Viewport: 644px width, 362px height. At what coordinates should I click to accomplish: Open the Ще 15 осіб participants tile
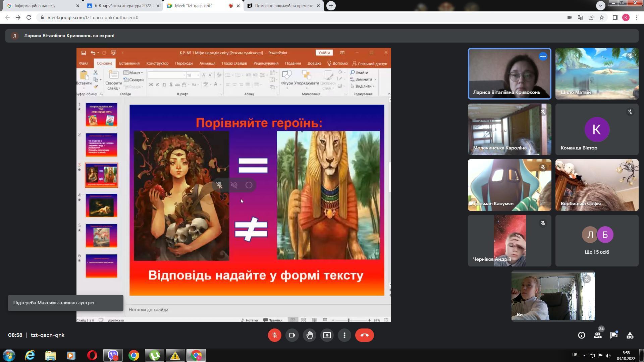[597, 241]
